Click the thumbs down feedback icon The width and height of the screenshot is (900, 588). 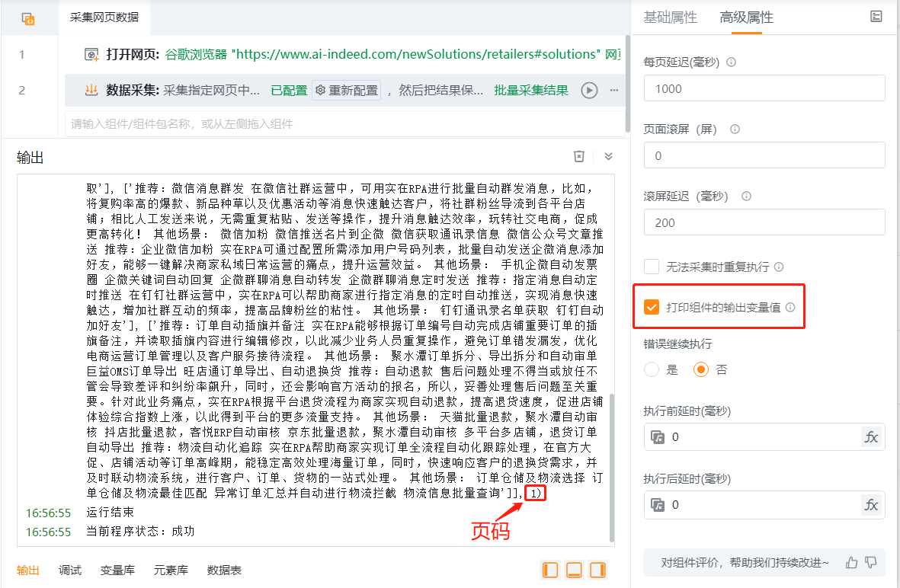click(x=871, y=563)
